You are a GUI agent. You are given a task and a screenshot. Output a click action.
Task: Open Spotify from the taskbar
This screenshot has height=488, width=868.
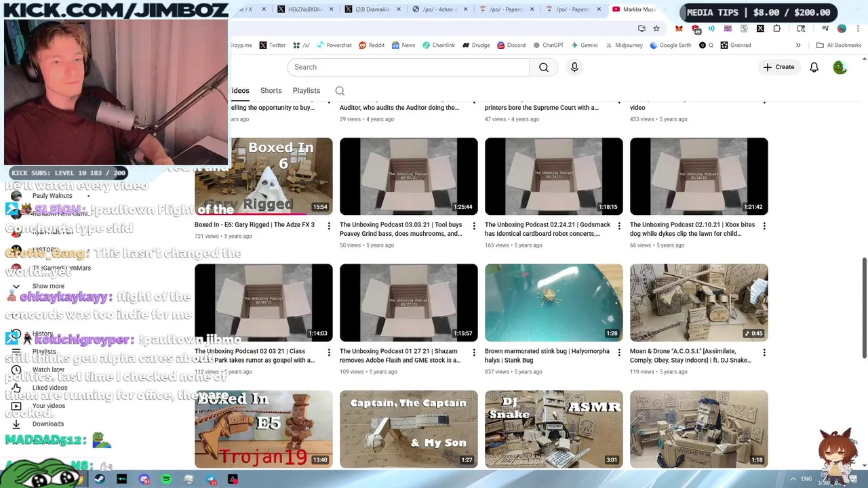166,479
